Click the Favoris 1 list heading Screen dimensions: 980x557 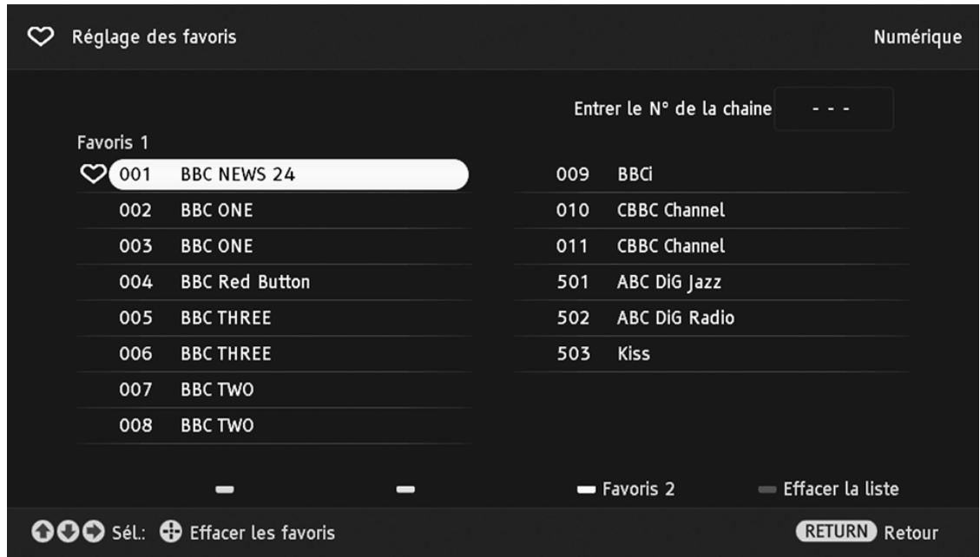tap(113, 143)
